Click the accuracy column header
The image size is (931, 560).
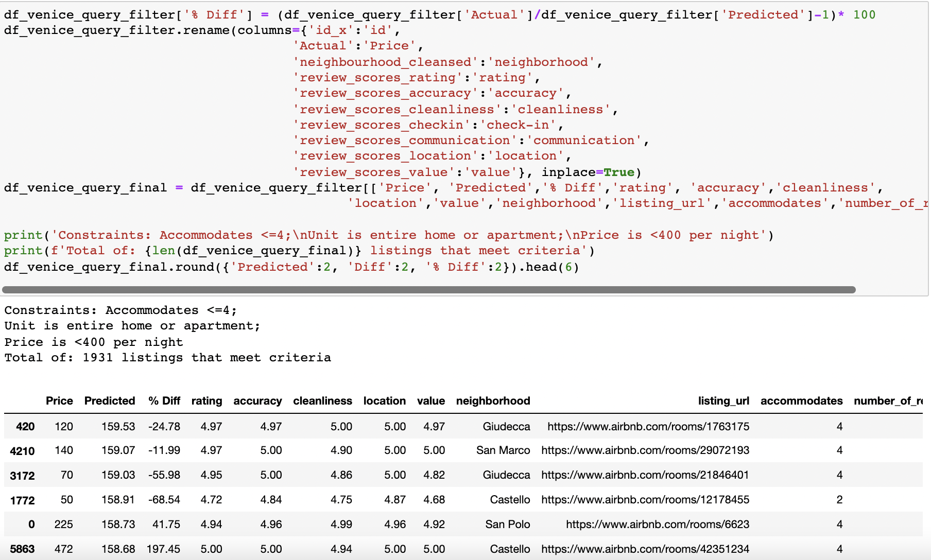tap(257, 401)
